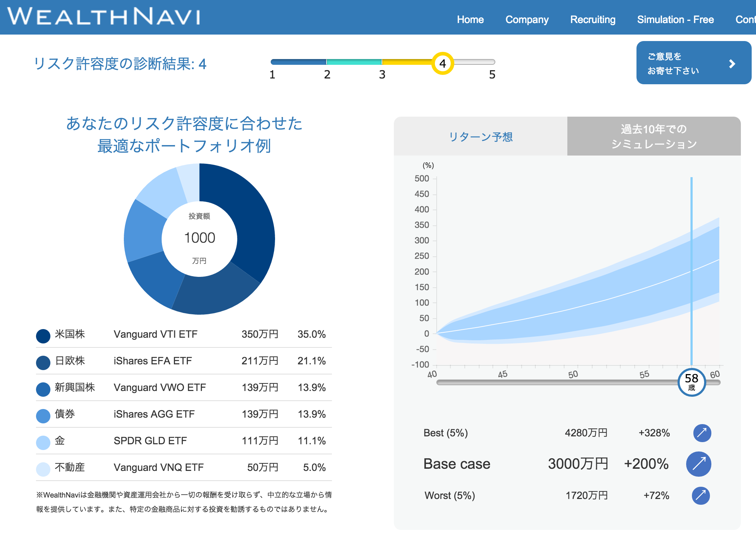
Task: Select risk level 2 on the scale
Action: pyautogui.click(x=327, y=62)
